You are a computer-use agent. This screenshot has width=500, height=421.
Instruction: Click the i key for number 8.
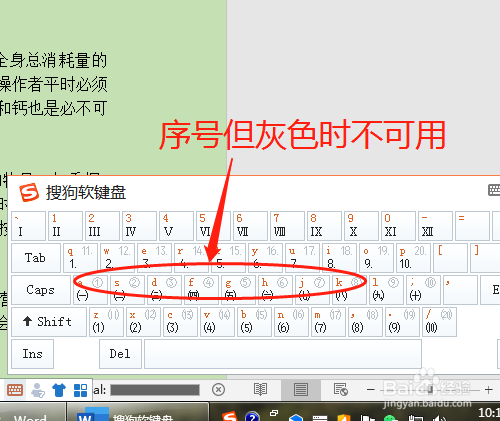(x=339, y=258)
